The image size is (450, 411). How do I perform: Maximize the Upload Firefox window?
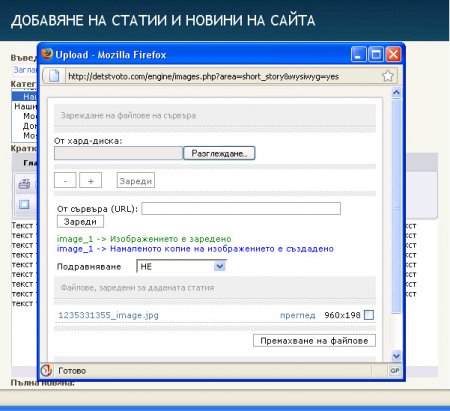click(376, 54)
